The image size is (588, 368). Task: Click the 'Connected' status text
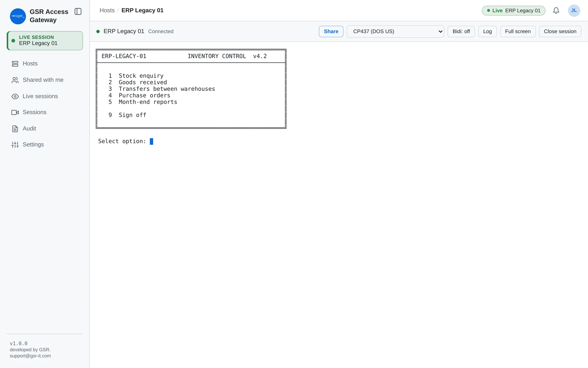[x=161, y=31]
